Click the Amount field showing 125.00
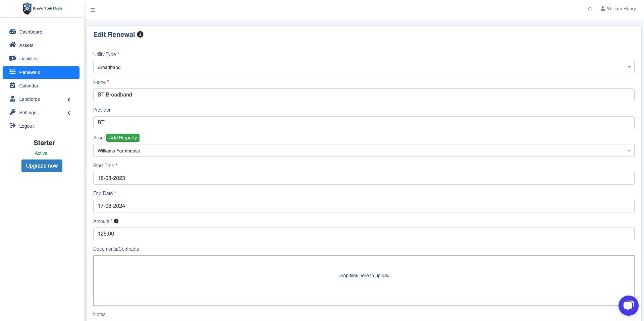Screen dimensions: 644x321 (364, 234)
